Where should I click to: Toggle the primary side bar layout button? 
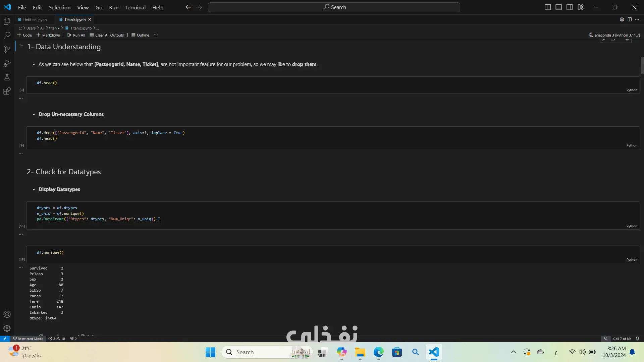tap(547, 7)
